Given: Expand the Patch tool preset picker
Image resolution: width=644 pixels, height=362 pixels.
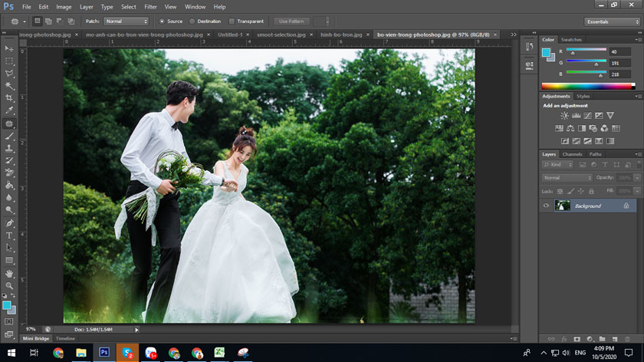Looking at the screenshot, I should 25,21.
